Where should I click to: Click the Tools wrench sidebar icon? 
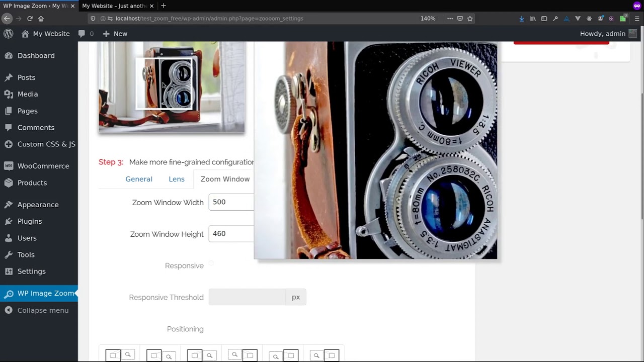tap(9, 255)
